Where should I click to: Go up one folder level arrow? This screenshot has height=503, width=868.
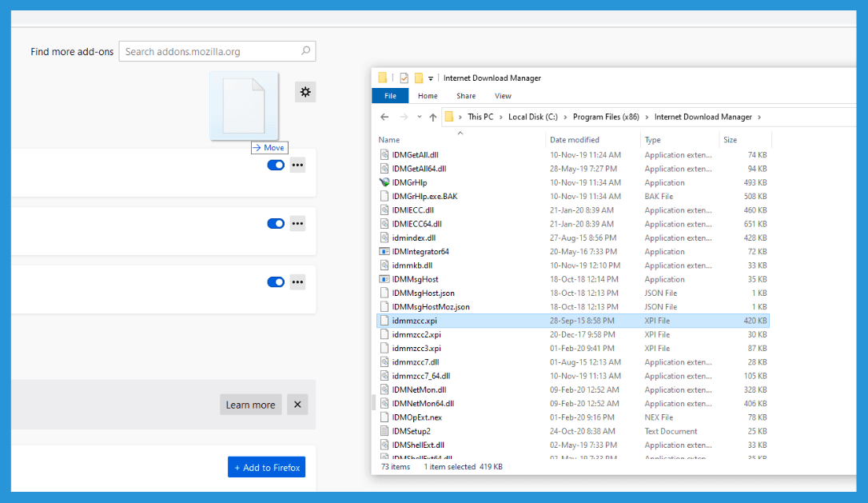pos(433,117)
